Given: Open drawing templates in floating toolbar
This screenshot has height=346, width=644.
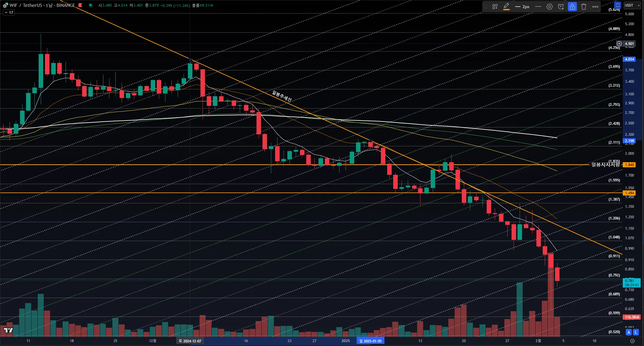Looking at the screenshot, I should [x=495, y=7].
